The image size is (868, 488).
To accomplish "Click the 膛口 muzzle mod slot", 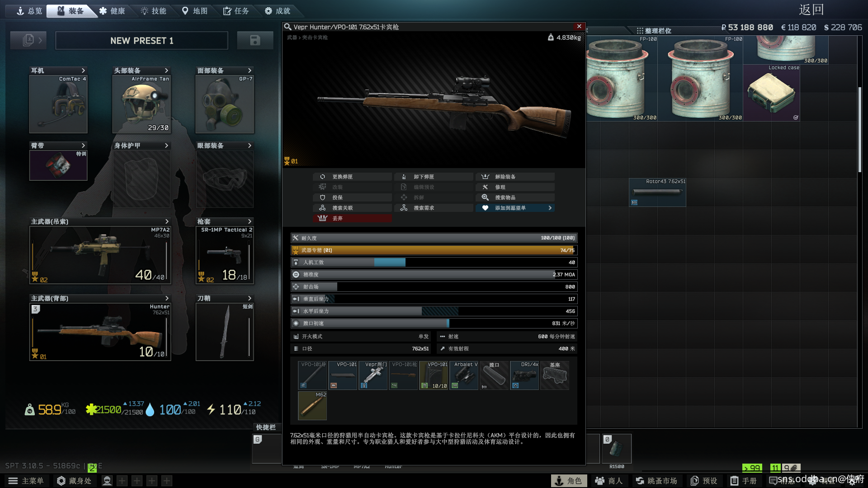I will tap(494, 375).
